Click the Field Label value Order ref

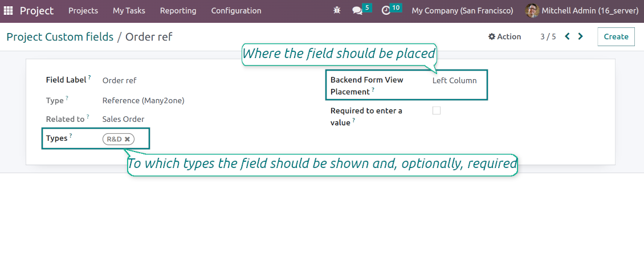(x=120, y=80)
